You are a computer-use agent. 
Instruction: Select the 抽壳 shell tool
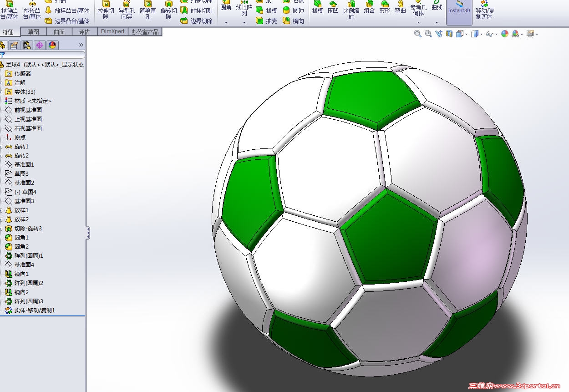click(266, 20)
